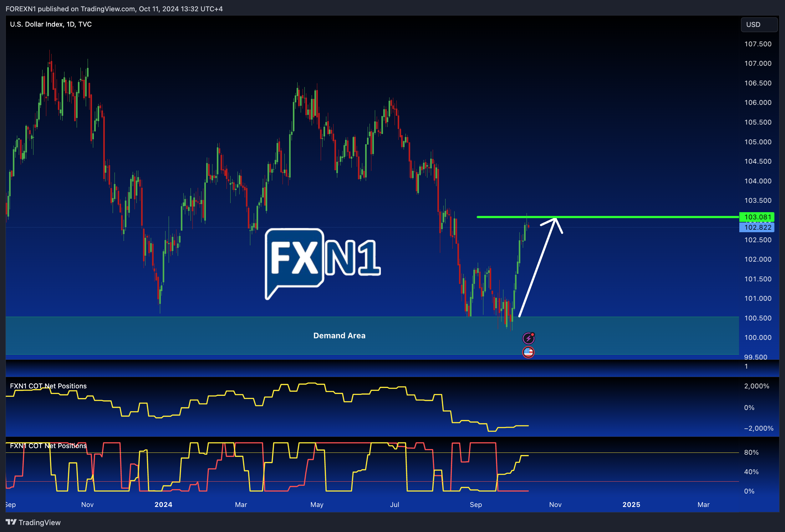This screenshot has height=532, width=785.
Task: Click the Jul time axis label
Action: [x=395, y=504]
